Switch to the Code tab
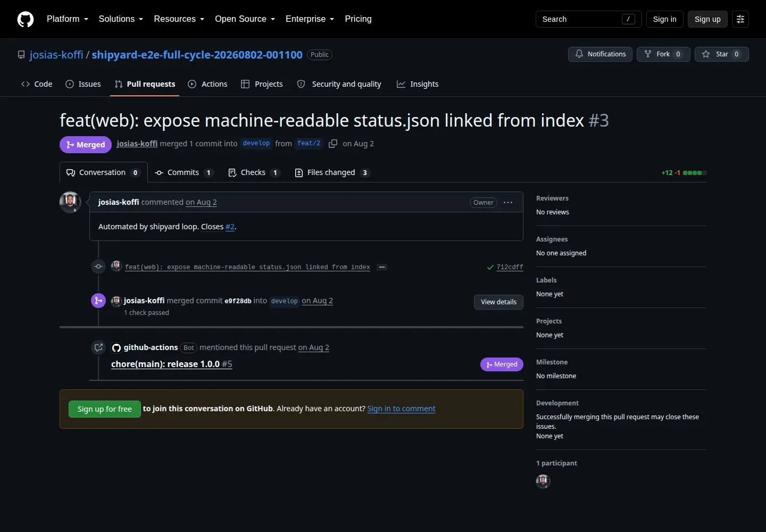 point(37,84)
